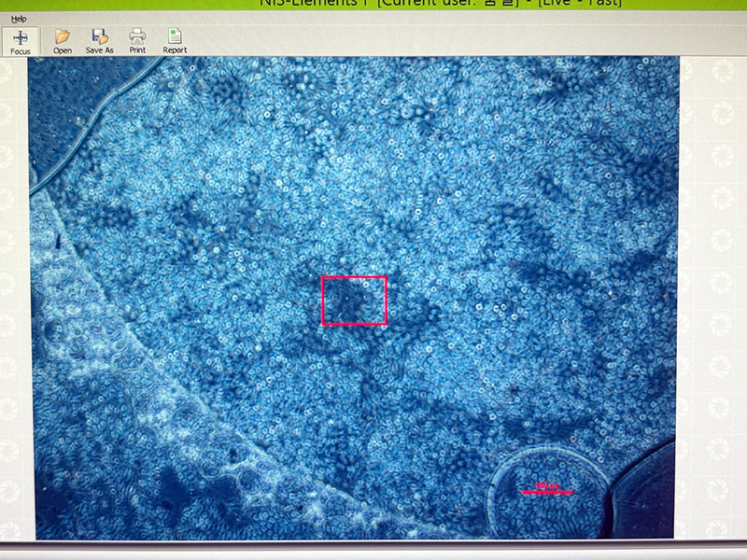This screenshot has width=747, height=560.
Task: Activate the Focus crosshair tool
Action: pos(20,37)
